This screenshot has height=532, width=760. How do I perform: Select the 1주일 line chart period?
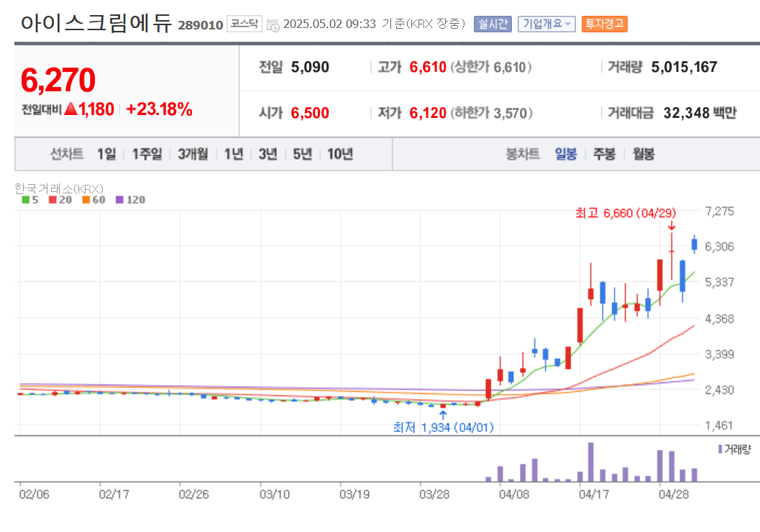[x=147, y=154]
